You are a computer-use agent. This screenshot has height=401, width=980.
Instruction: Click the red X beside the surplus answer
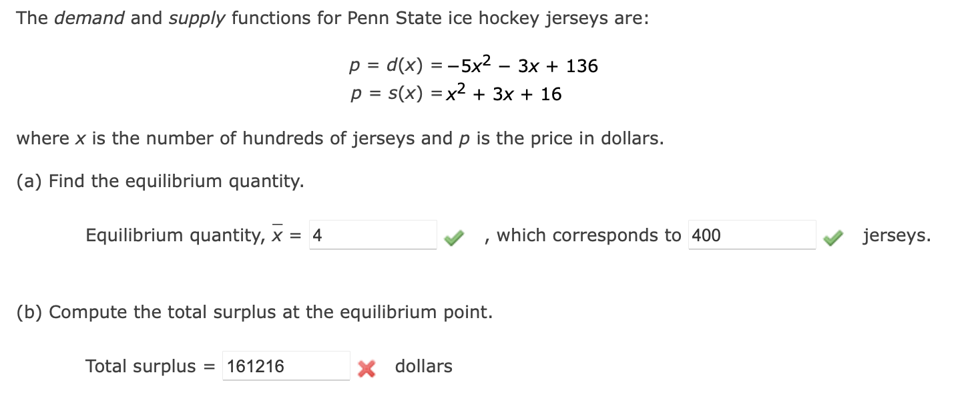(366, 366)
